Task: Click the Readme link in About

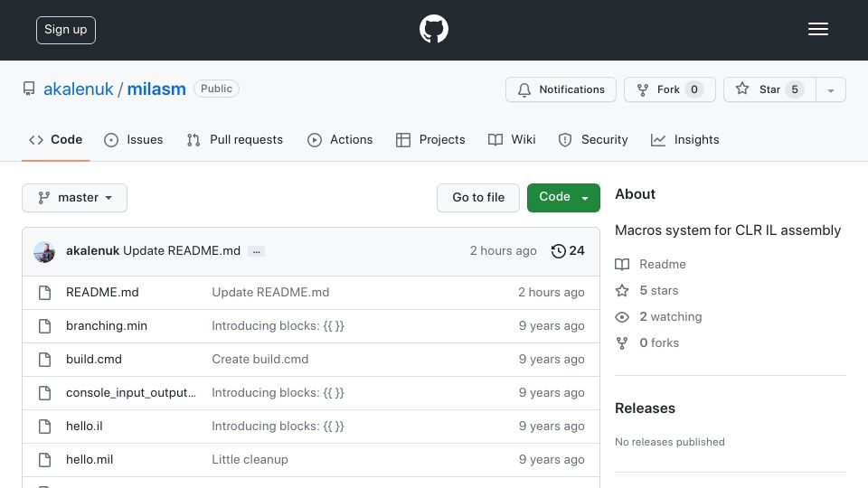Action: tap(650, 264)
